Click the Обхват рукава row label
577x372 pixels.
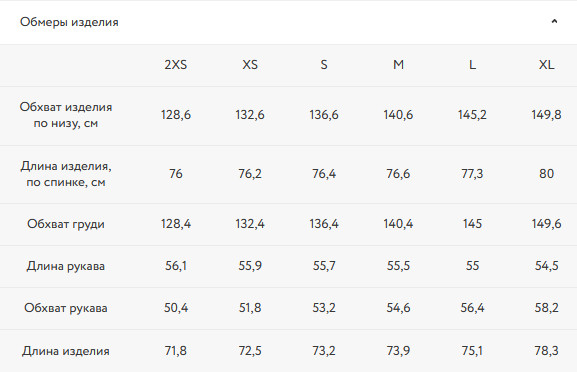(66, 308)
